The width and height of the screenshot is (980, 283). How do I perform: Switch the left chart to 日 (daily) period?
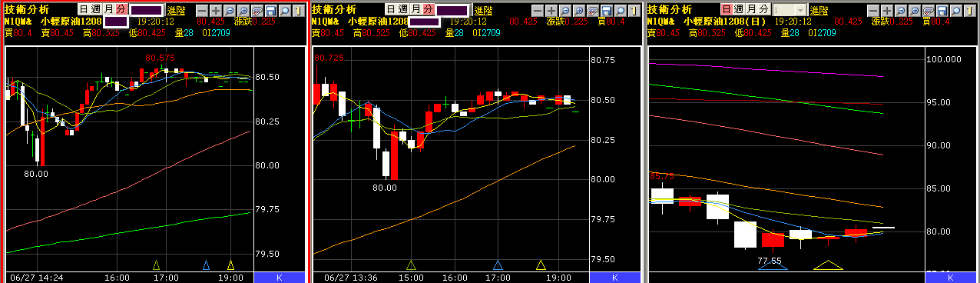84,9
